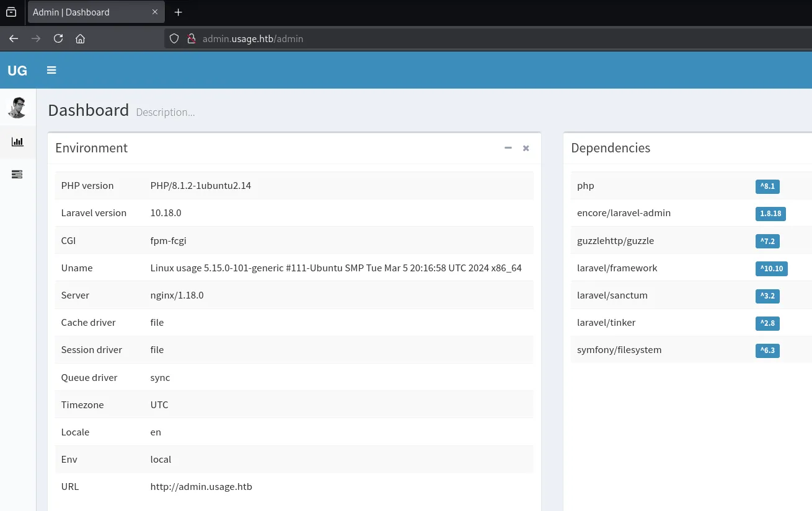Toggle the hamburger sidebar menu
The image size is (812, 511).
(x=51, y=70)
